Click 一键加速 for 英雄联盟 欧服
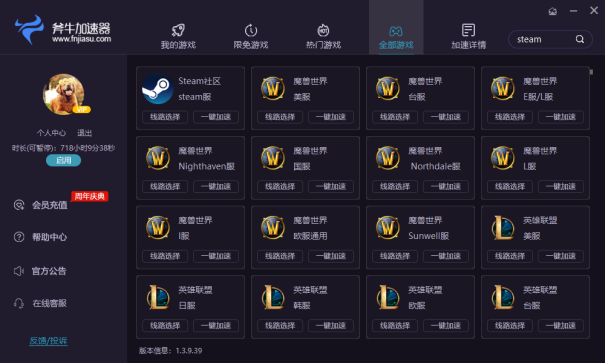Screen dimensions: 605x363 (446, 326)
